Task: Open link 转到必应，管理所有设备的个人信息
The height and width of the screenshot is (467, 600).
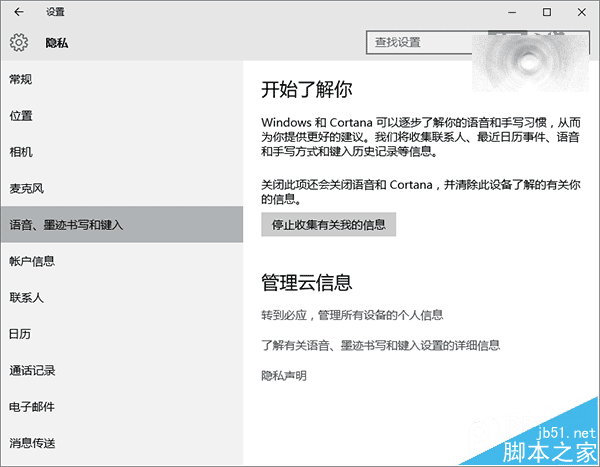Action: pos(352,315)
